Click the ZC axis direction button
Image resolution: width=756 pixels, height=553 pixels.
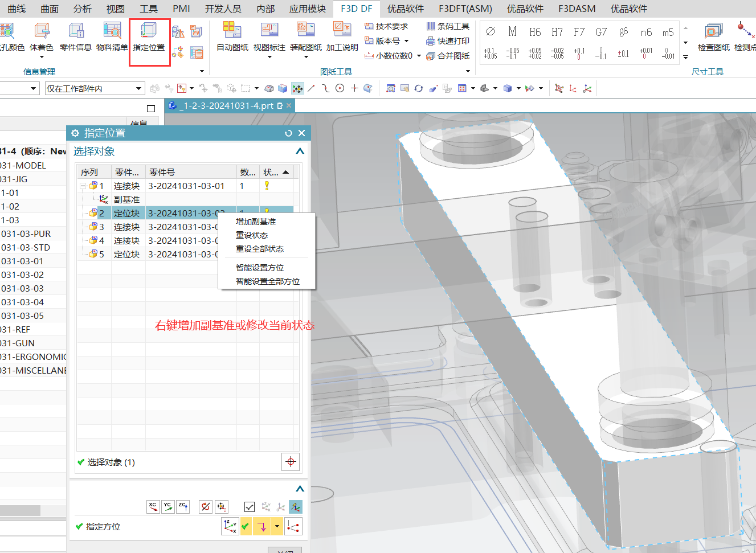182,506
